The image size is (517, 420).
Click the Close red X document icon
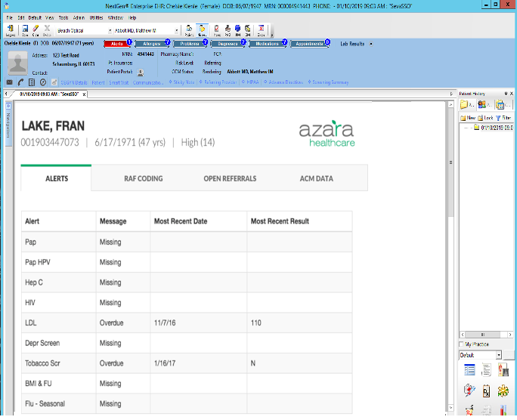click(261, 30)
